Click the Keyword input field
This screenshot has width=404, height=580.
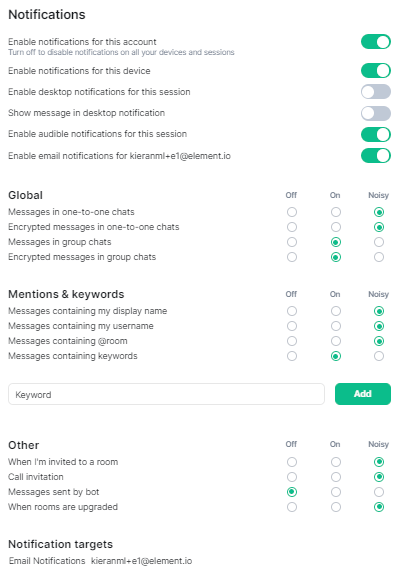166,394
